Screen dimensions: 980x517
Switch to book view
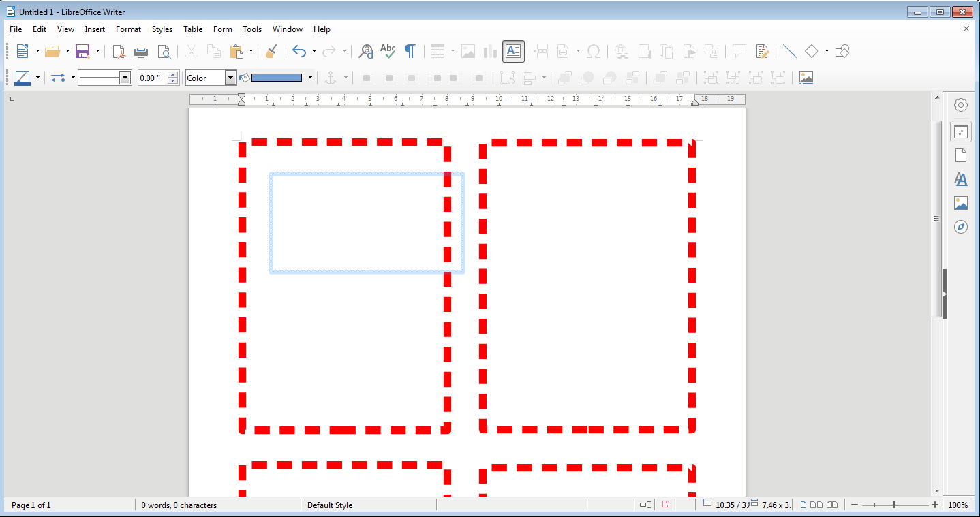coord(831,505)
